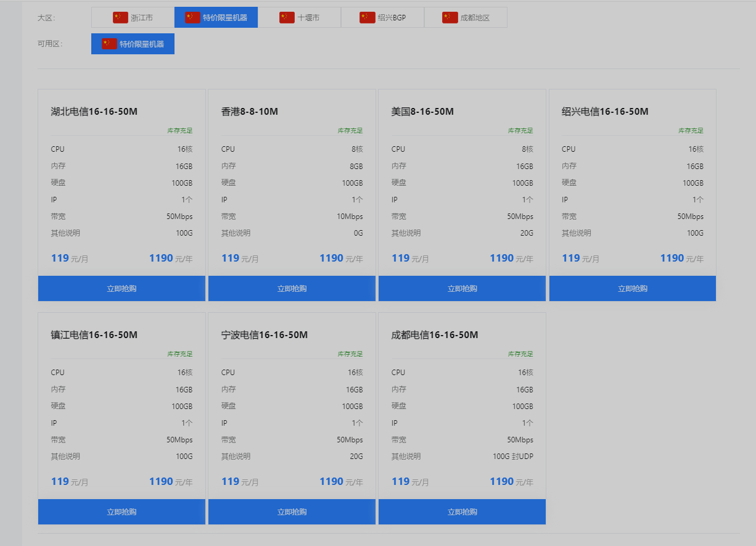The width and height of the screenshot is (756, 546).
Task: Buy the 湖北电信16-16-50M plan now
Action: click(121, 289)
